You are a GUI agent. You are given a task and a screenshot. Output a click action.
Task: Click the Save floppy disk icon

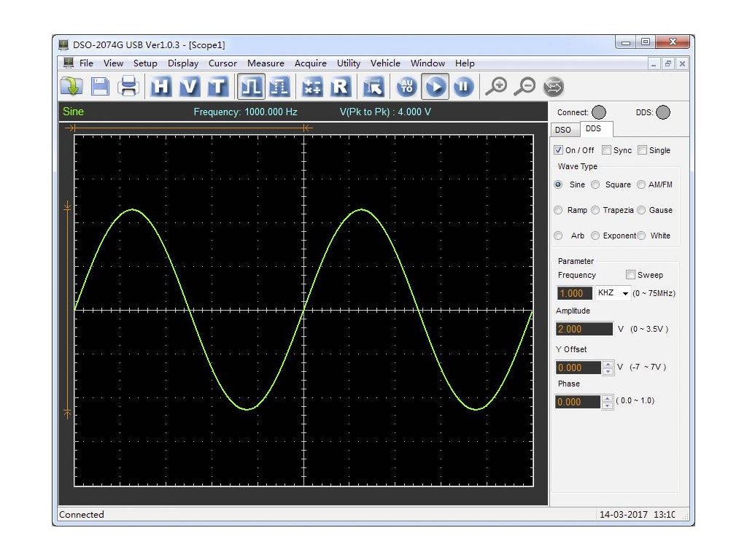(100, 87)
